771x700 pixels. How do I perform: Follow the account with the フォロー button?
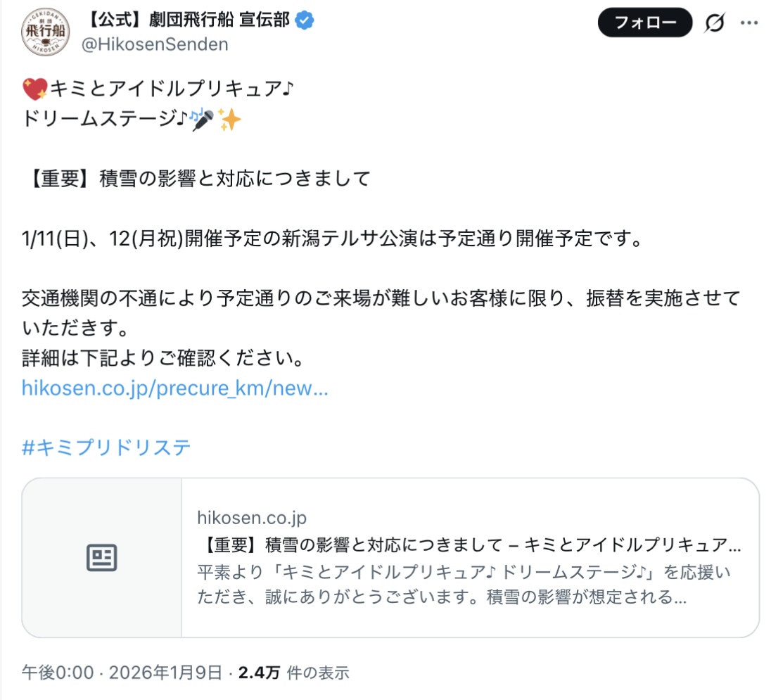[644, 23]
